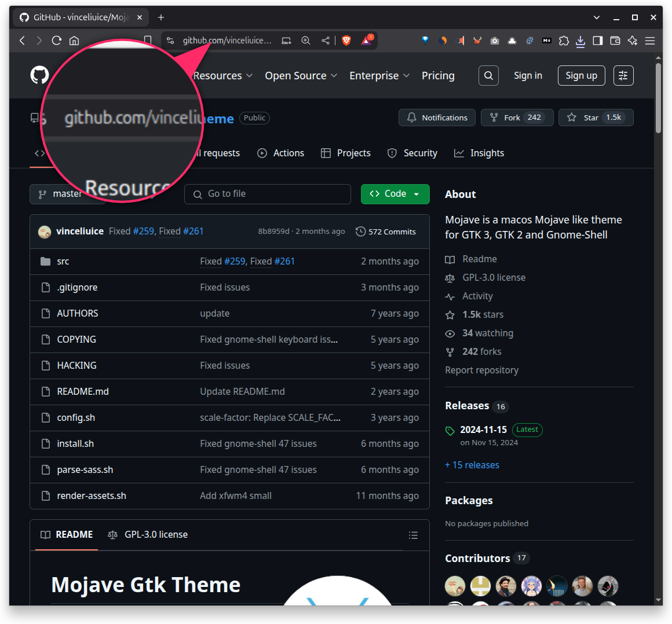672x624 pixels.
Task: Open Brave shields lion icon
Action: point(346,41)
